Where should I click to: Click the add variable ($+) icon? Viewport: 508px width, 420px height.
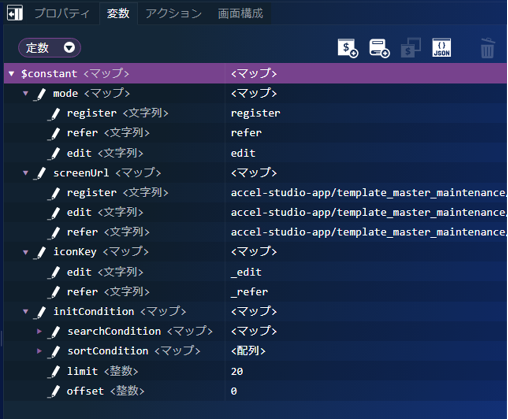347,48
